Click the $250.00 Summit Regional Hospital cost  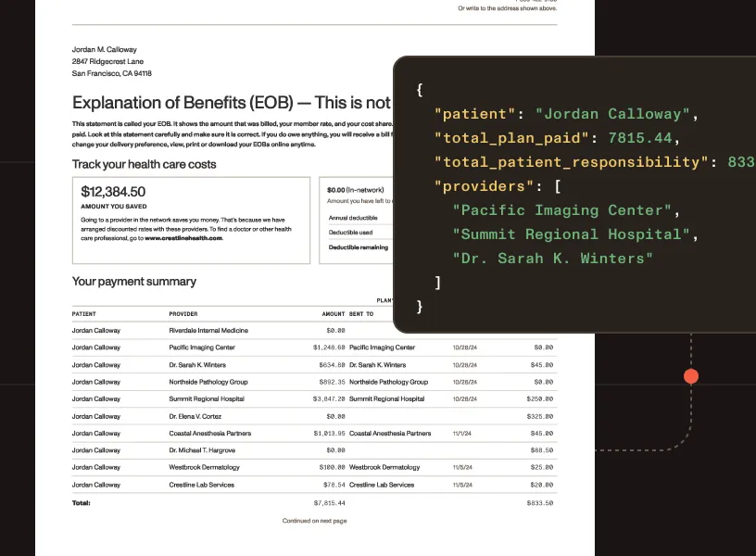pos(540,399)
